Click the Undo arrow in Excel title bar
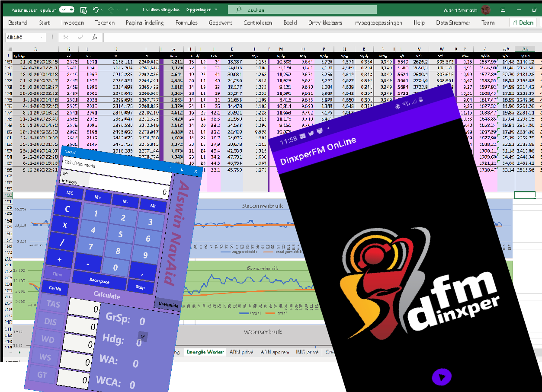The width and height of the screenshot is (542, 392). click(x=96, y=10)
